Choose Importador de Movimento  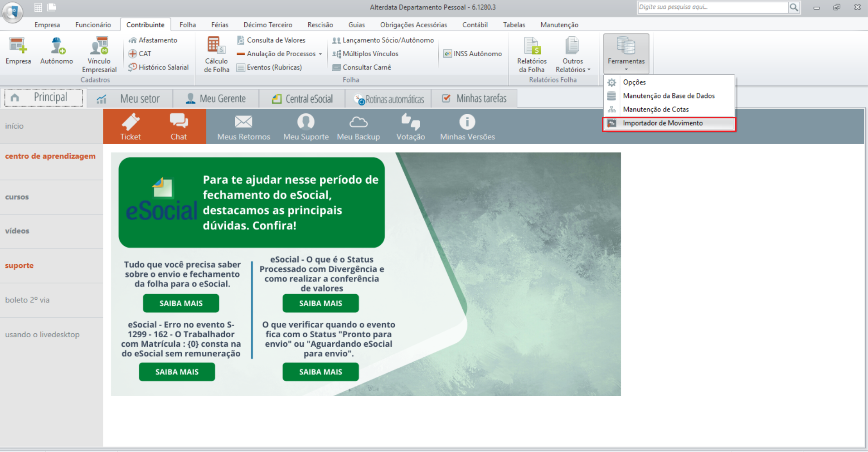coord(669,123)
